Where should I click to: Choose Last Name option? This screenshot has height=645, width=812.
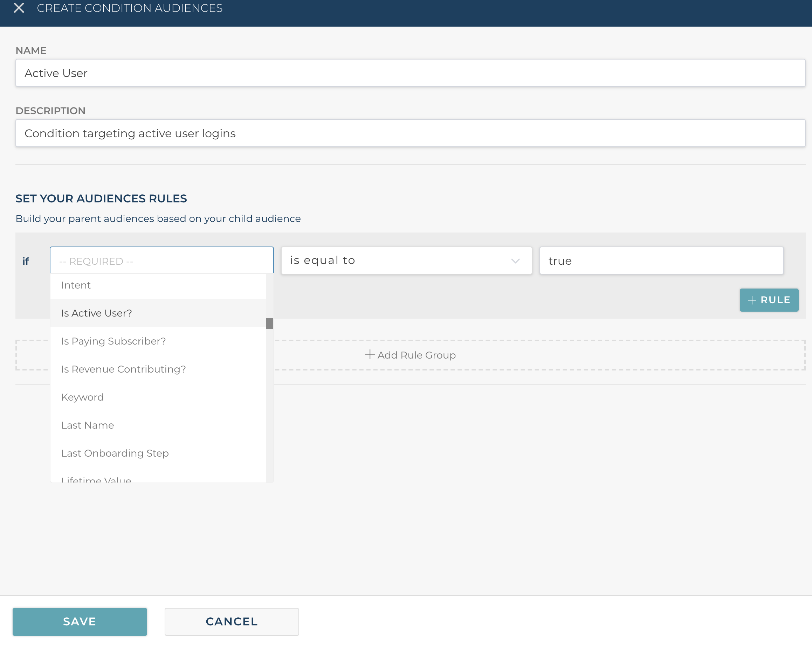pos(88,425)
